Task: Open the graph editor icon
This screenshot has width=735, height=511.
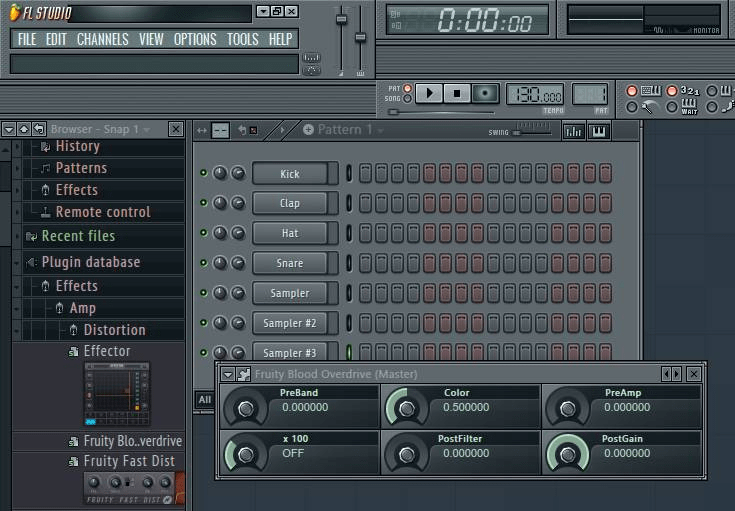Action: coord(574,131)
